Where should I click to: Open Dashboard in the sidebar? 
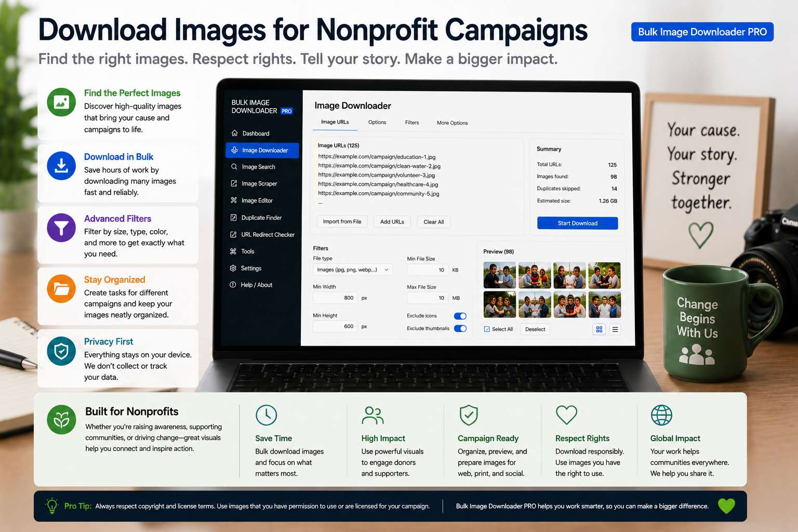pos(256,134)
